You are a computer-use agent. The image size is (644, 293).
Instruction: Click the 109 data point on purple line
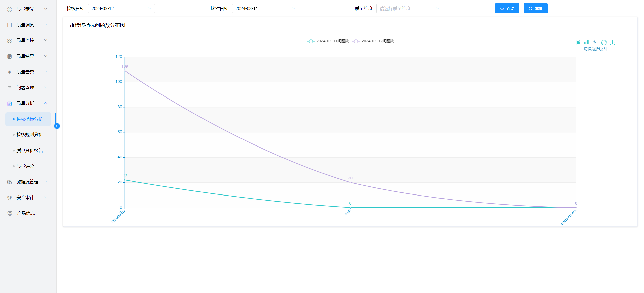125,71
